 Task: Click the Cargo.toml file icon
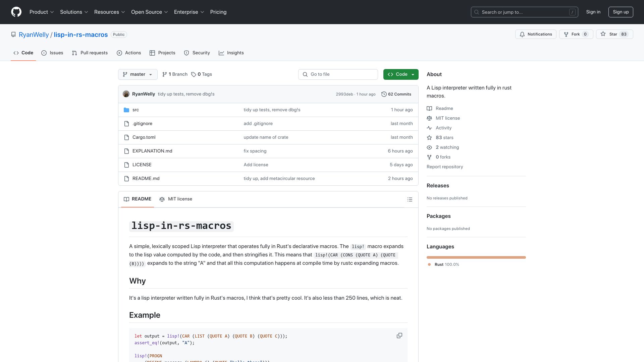pos(126,137)
